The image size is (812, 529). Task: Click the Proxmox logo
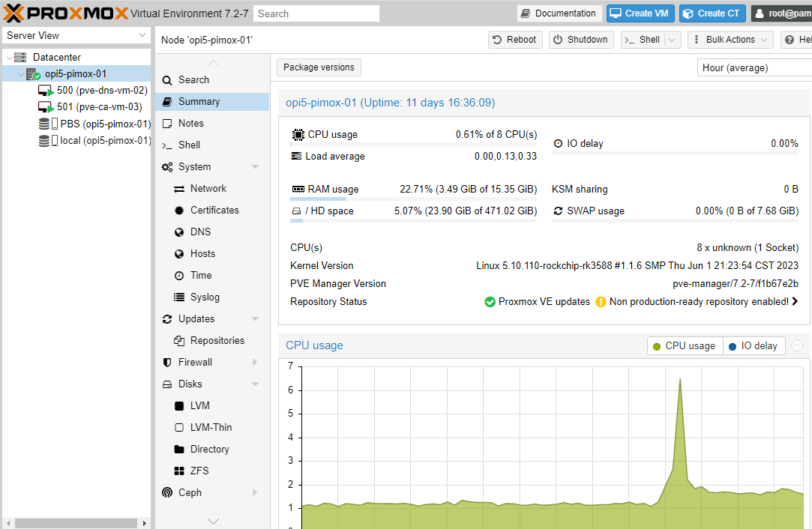point(65,13)
